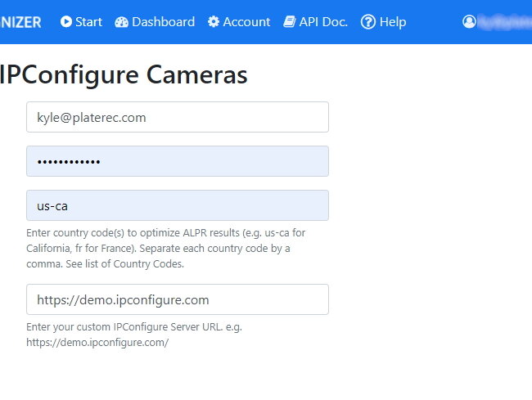Click the API Doc. book icon
The image size is (532, 400).
coord(290,22)
